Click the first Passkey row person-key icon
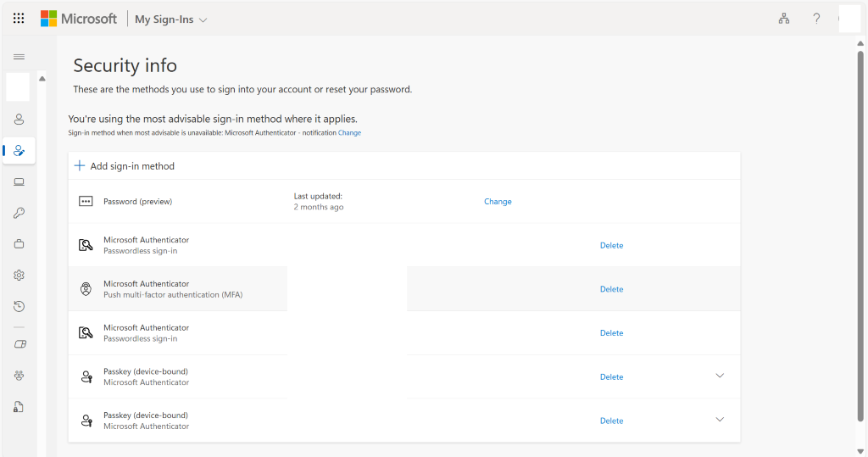The height and width of the screenshot is (457, 868). tap(86, 376)
